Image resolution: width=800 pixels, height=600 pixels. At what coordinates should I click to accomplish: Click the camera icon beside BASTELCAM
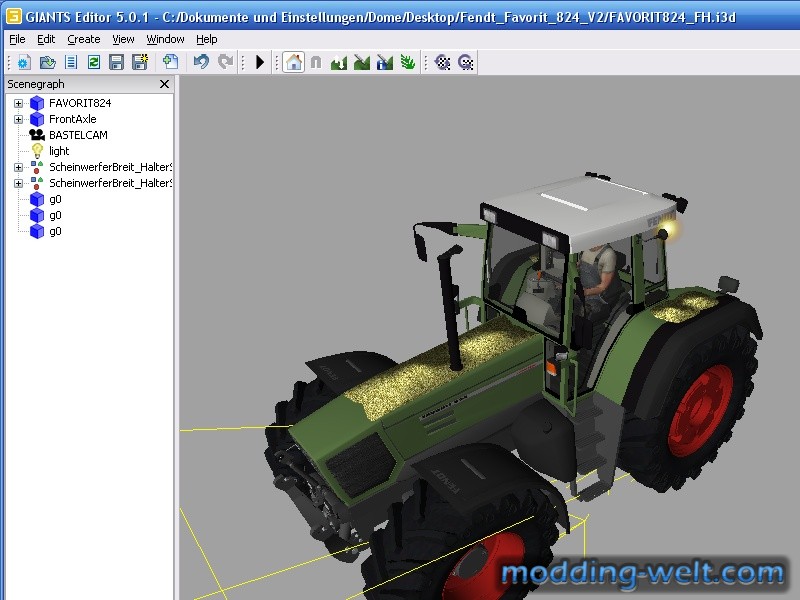(37, 135)
